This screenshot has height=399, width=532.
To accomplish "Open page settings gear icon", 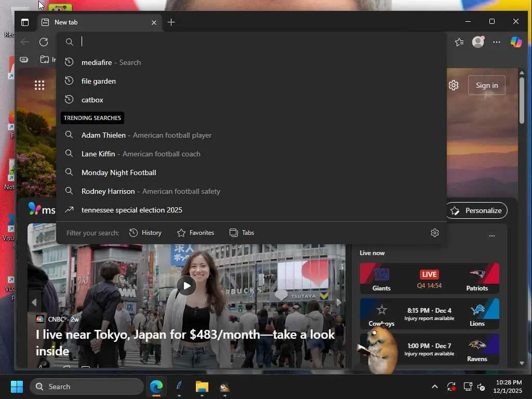I will [x=454, y=85].
